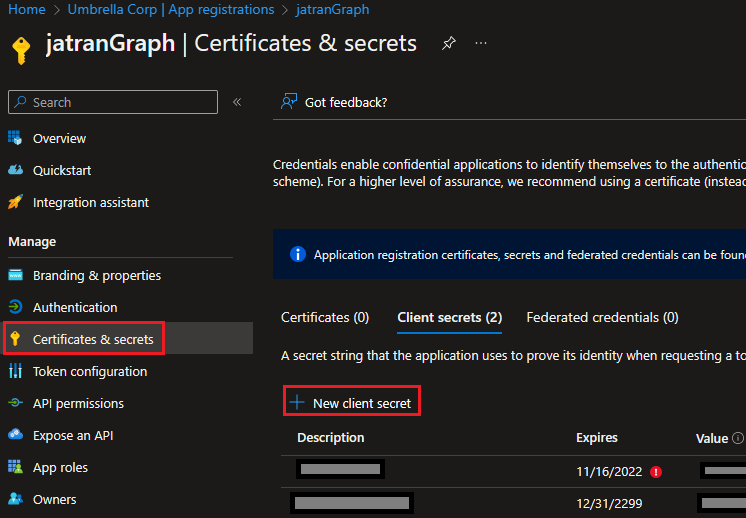Click the New client secret button
This screenshot has width=746, height=518.
[352, 402]
